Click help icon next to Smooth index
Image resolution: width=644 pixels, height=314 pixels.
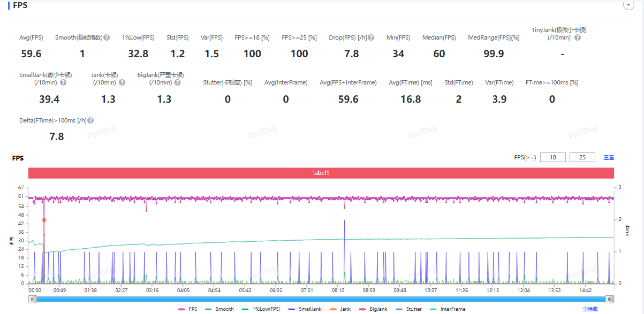(107, 37)
